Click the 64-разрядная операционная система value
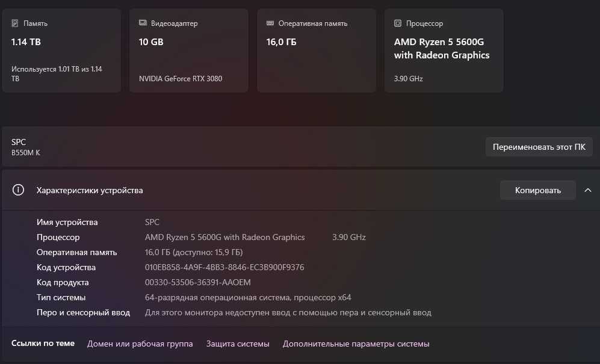The height and width of the screenshot is (364, 600). tap(248, 297)
